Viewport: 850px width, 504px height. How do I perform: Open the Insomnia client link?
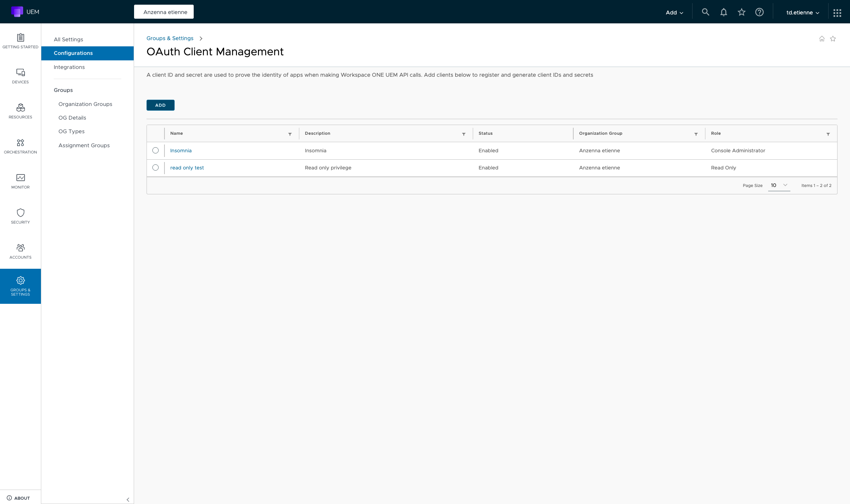181,150
